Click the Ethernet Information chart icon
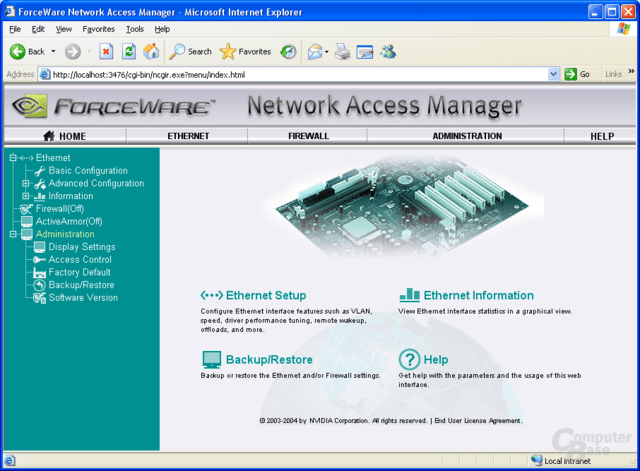This screenshot has width=640, height=471. pos(409,295)
